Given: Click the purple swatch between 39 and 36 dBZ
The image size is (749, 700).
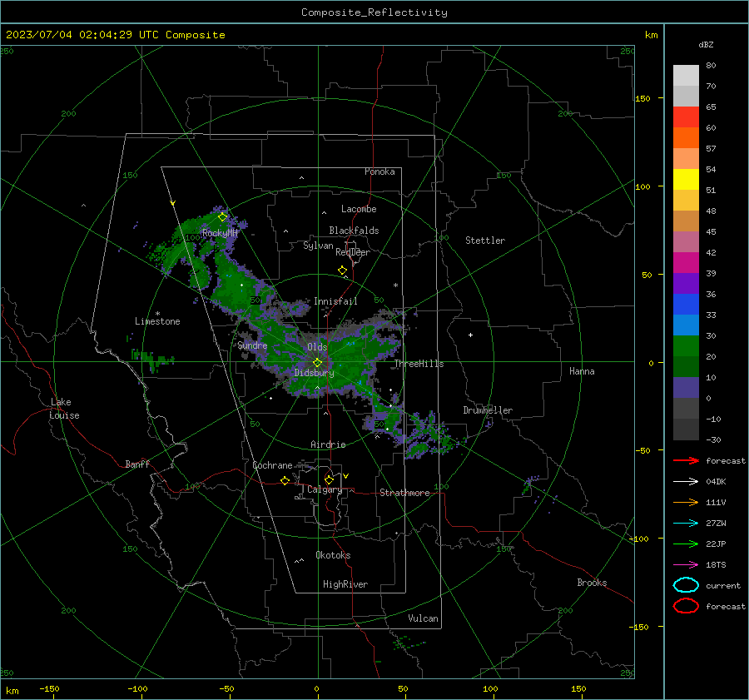Looking at the screenshot, I should click(686, 284).
